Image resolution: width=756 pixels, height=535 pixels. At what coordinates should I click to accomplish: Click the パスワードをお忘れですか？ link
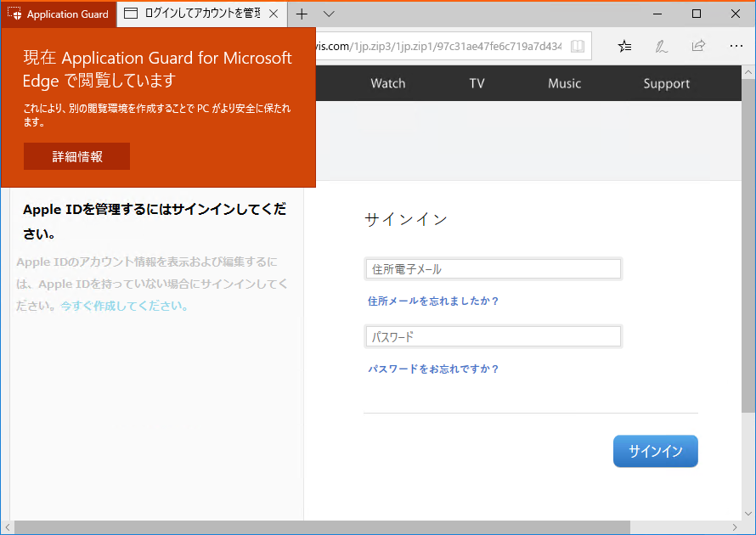[x=433, y=369]
